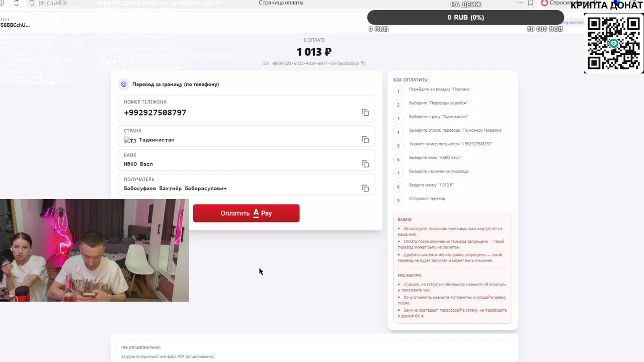Select the НОМЕР ТЕЛЕФОНА field

[x=247, y=108]
